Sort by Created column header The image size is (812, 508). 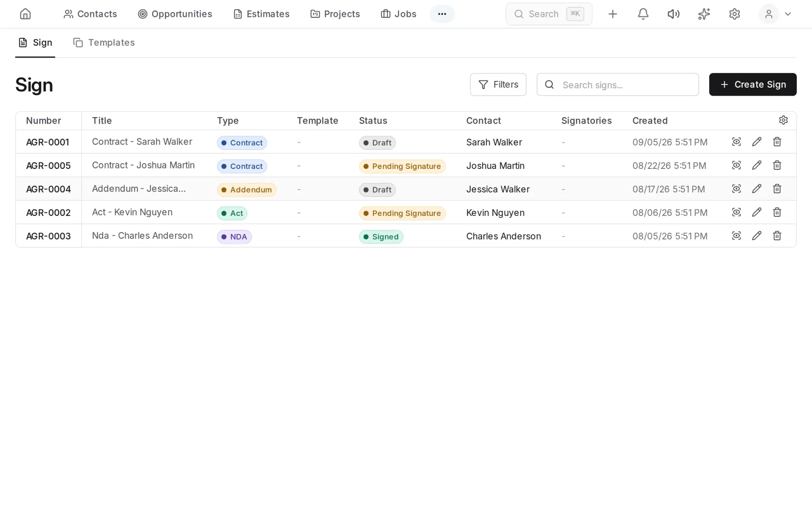650,121
